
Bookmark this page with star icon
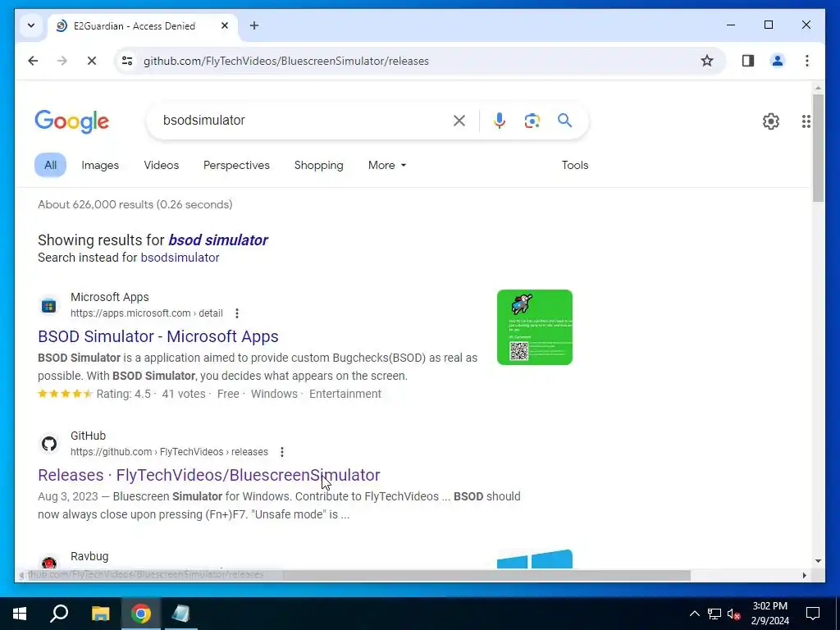point(706,61)
